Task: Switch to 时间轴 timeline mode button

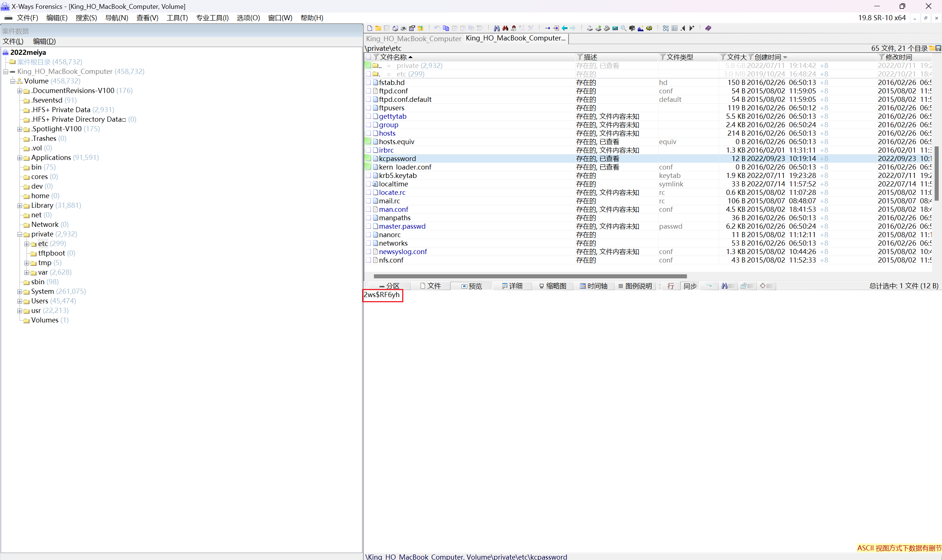Action: coord(594,286)
